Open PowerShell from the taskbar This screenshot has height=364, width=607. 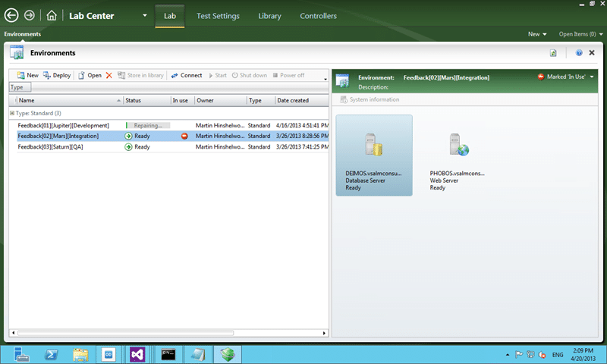click(51, 354)
